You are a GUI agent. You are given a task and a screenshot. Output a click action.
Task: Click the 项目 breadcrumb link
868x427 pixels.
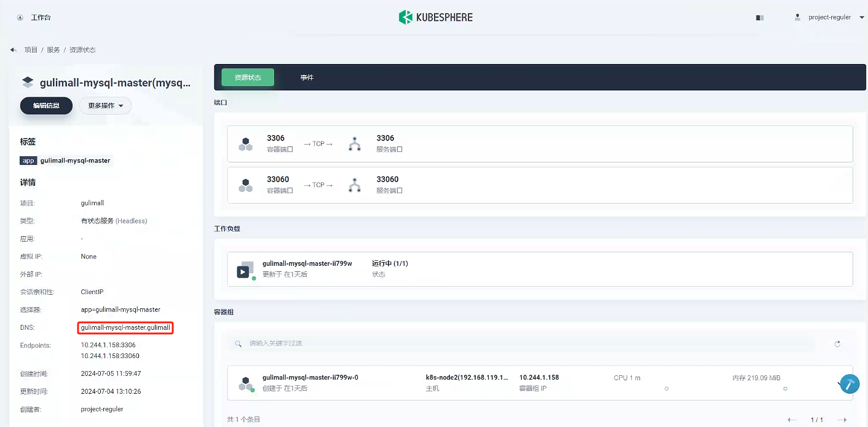coord(31,50)
